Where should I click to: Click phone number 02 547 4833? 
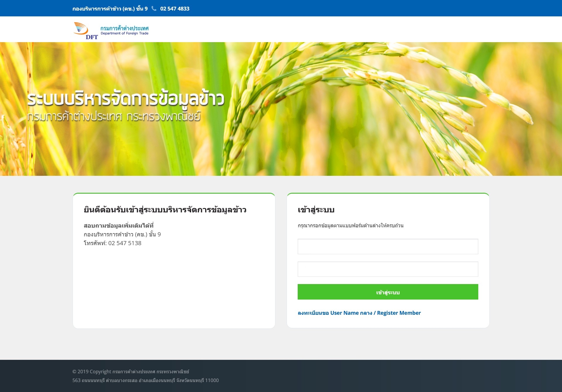coord(175,9)
